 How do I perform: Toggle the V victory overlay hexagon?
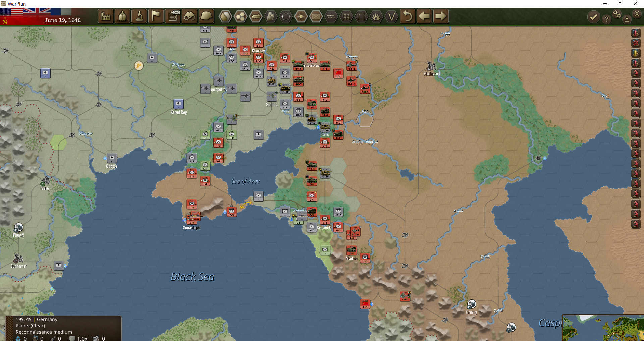click(x=391, y=16)
